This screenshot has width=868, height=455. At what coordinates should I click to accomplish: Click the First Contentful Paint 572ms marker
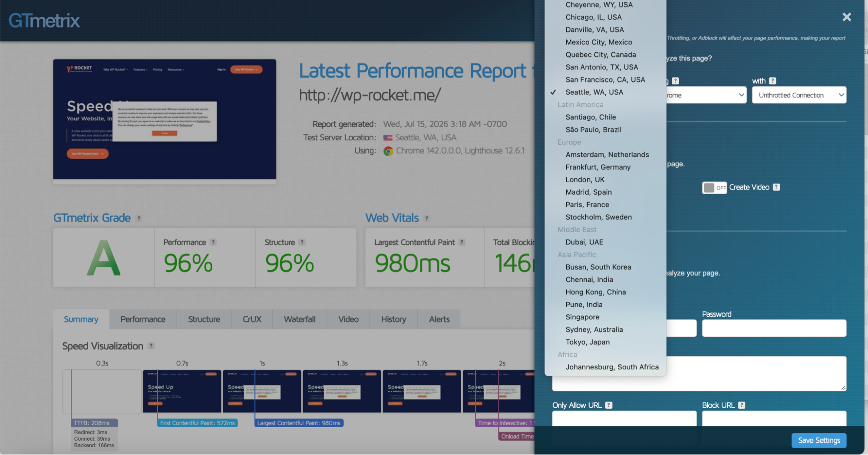pos(198,423)
